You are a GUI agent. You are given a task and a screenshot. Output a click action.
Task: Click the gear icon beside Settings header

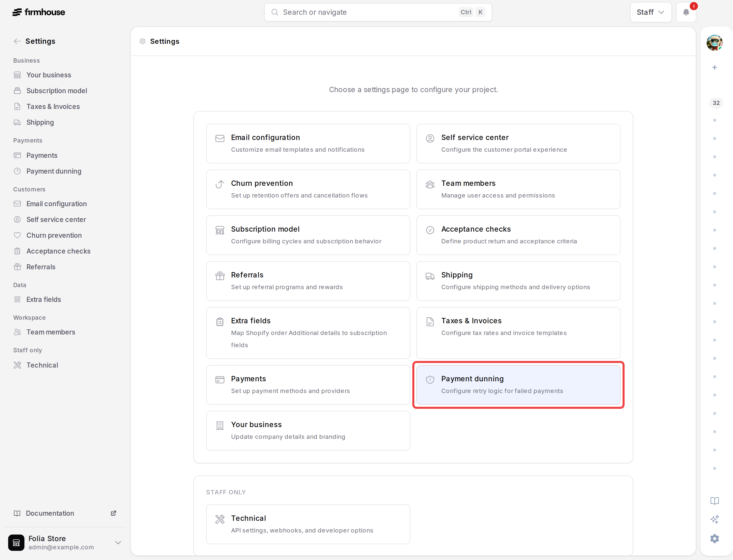point(142,41)
